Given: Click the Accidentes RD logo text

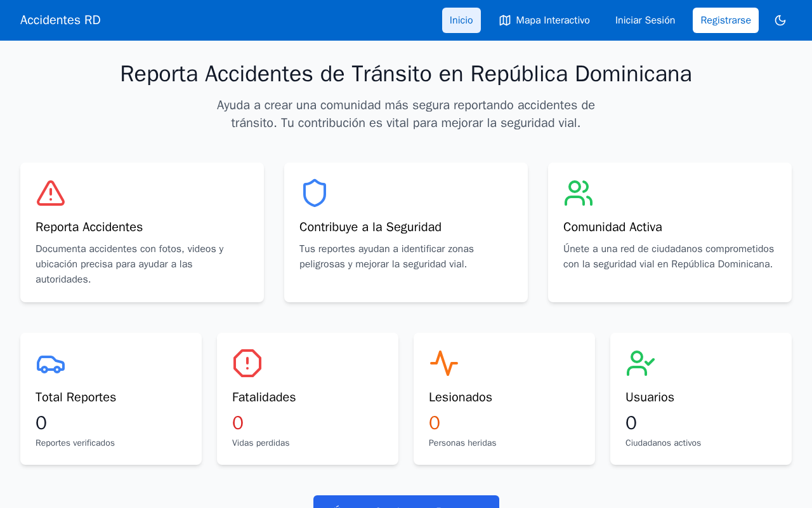Looking at the screenshot, I should (60, 20).
